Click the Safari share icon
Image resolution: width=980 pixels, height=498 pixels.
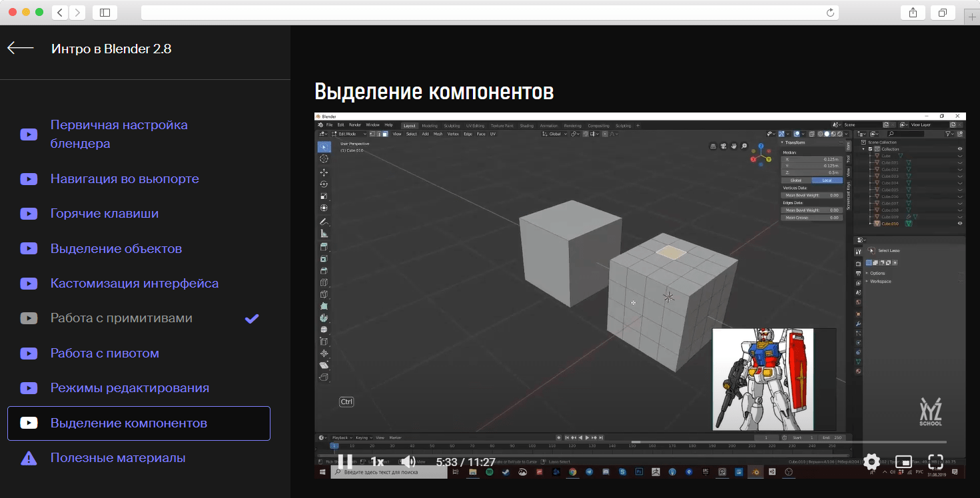913,12
